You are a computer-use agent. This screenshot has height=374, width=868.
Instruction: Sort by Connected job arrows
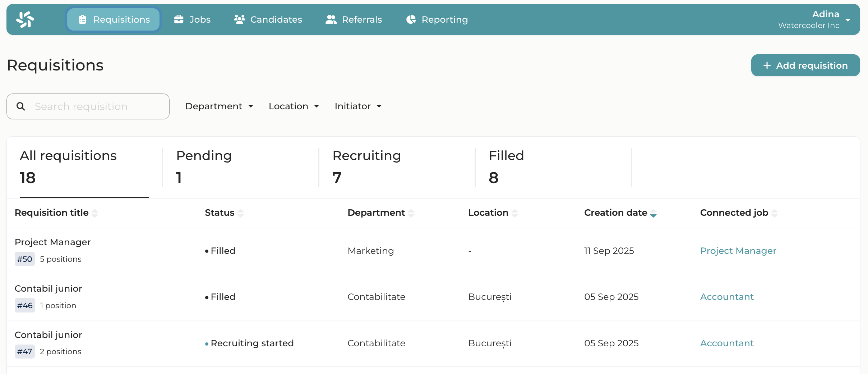(774, 213)
